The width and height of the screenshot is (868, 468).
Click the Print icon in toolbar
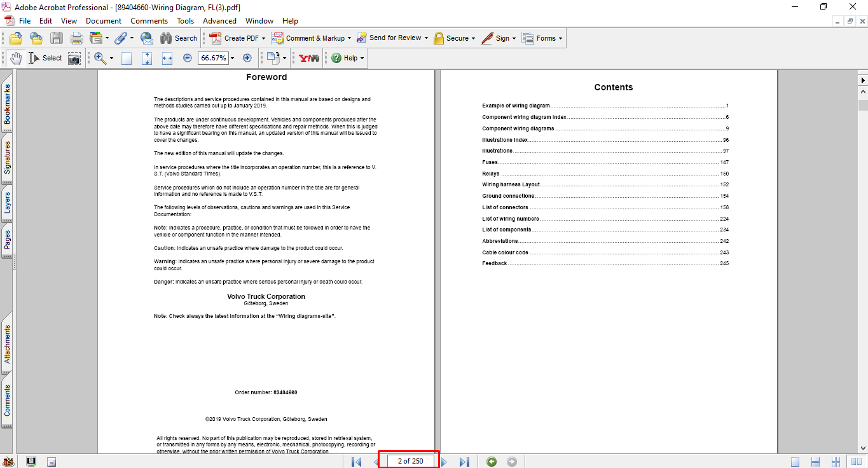pyautogui.click(x=77, y=38)
